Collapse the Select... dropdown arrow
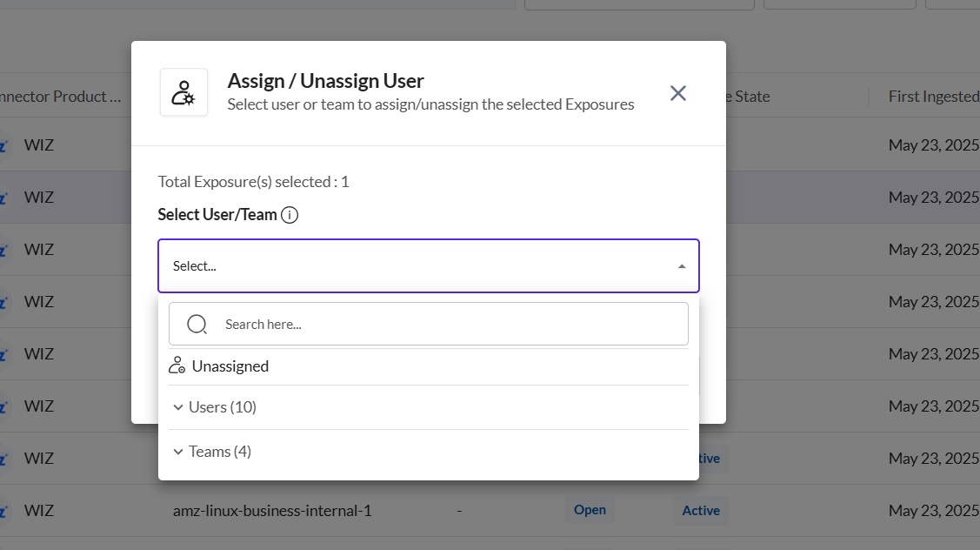 tap(681, 266)
